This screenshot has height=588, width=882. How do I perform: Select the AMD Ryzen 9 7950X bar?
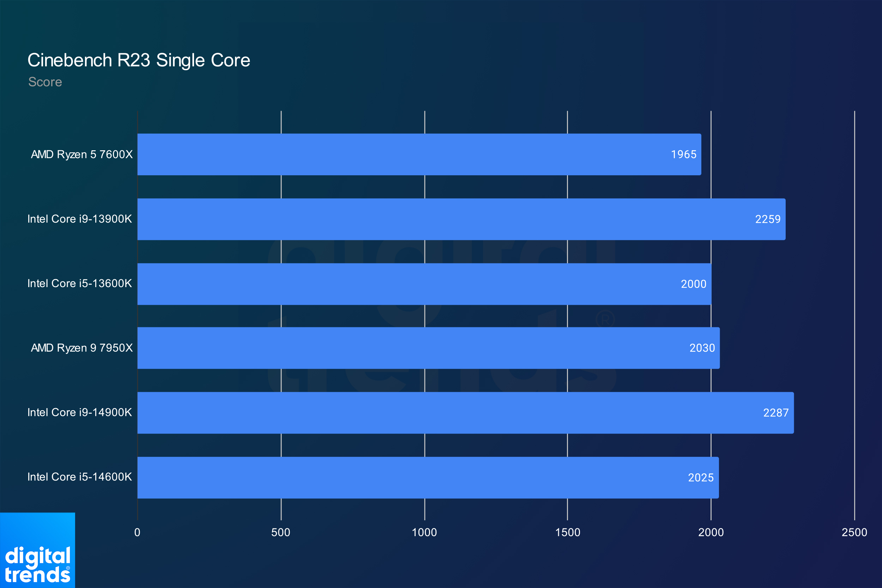[x=428, y=348]
